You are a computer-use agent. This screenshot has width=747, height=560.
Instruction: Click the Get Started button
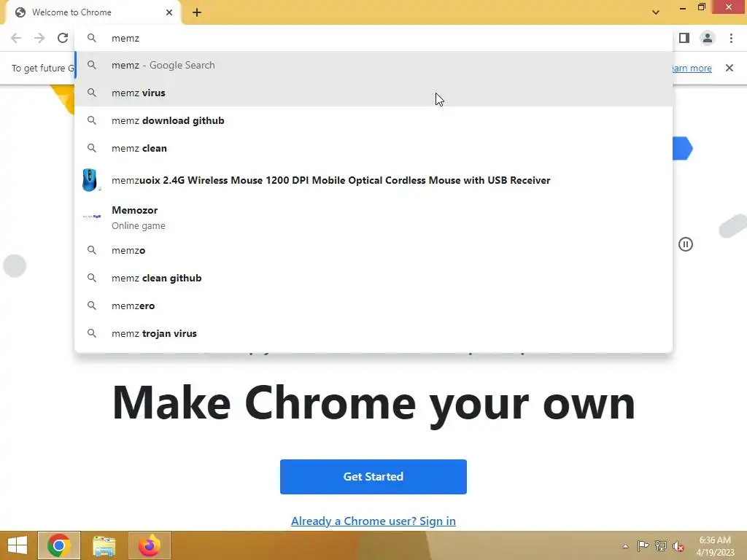tap(373, 477)
